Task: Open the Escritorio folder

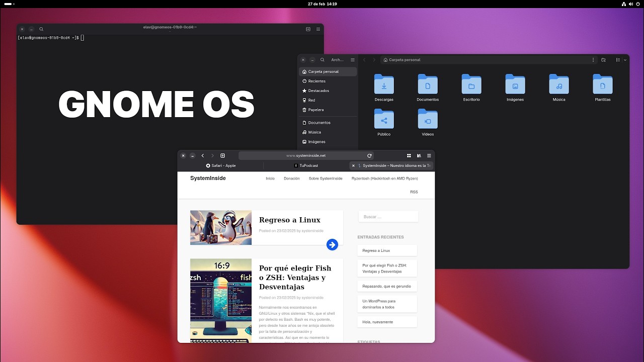Action: [x=471, y=88]
